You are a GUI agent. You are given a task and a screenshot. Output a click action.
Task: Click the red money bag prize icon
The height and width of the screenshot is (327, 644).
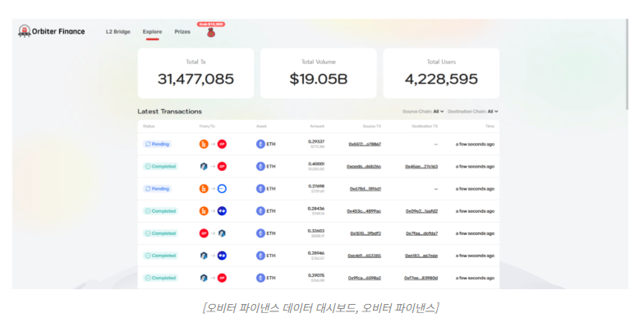pos(211,33)
